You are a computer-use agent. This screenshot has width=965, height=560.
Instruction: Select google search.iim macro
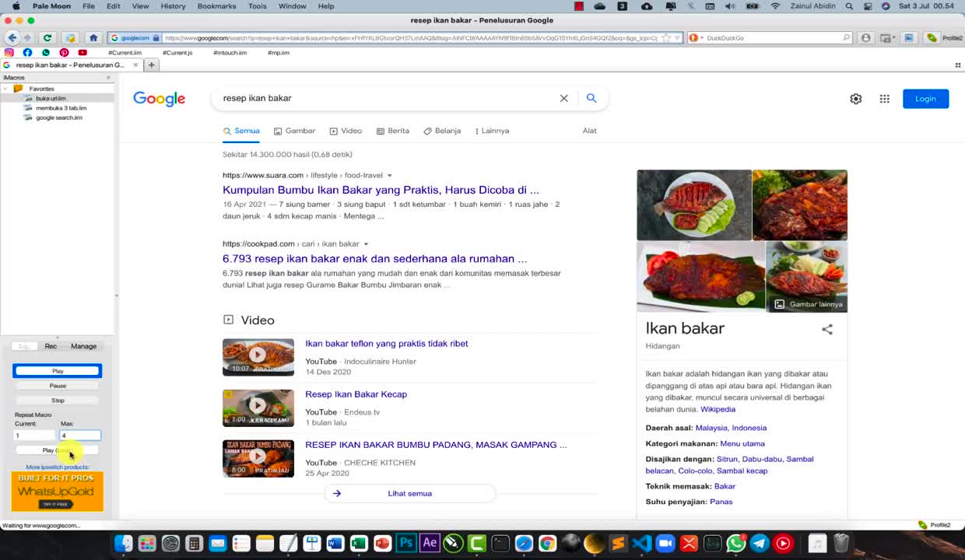[58, 117]
